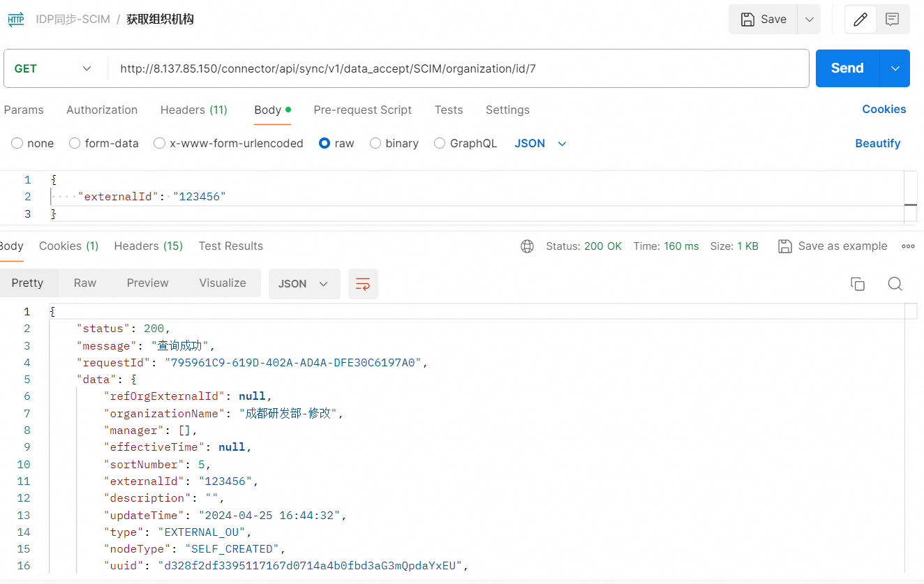Click the IDP同步-SCIM breadcrumb

click(x=73, y=20)
